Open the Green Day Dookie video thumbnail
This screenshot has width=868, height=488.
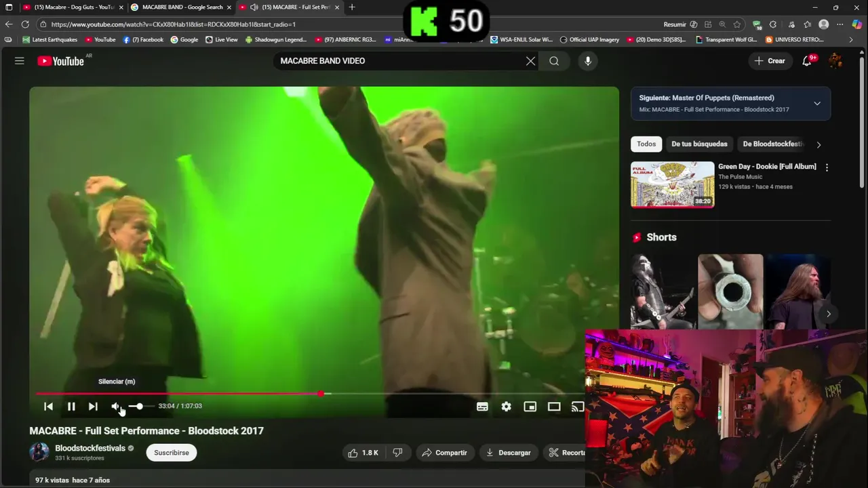click(672, 184)
